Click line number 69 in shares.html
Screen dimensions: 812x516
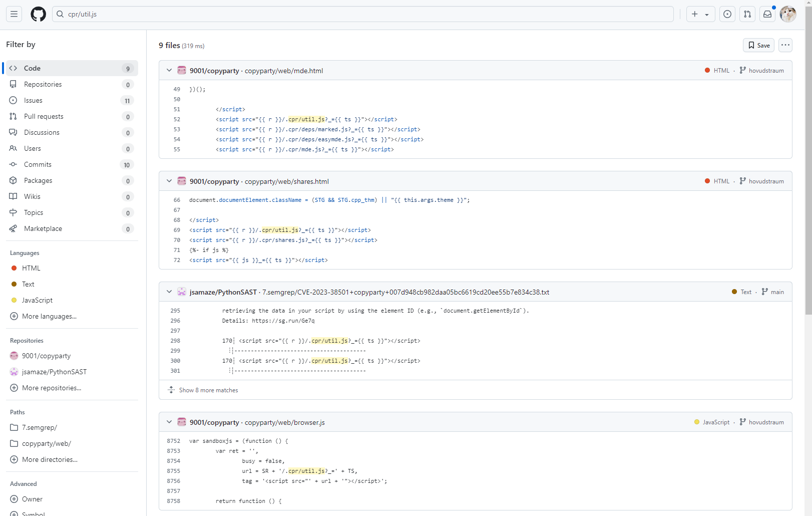(177, 230)
